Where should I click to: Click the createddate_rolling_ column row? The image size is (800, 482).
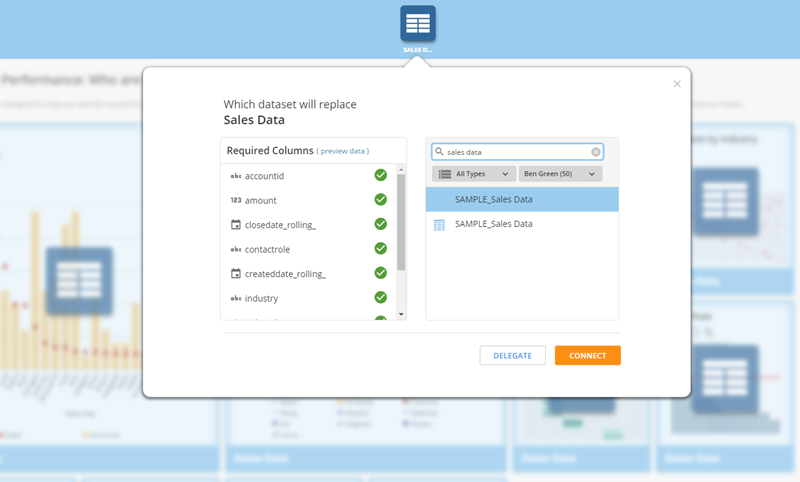pyautogui.click(x=309, y=274)
